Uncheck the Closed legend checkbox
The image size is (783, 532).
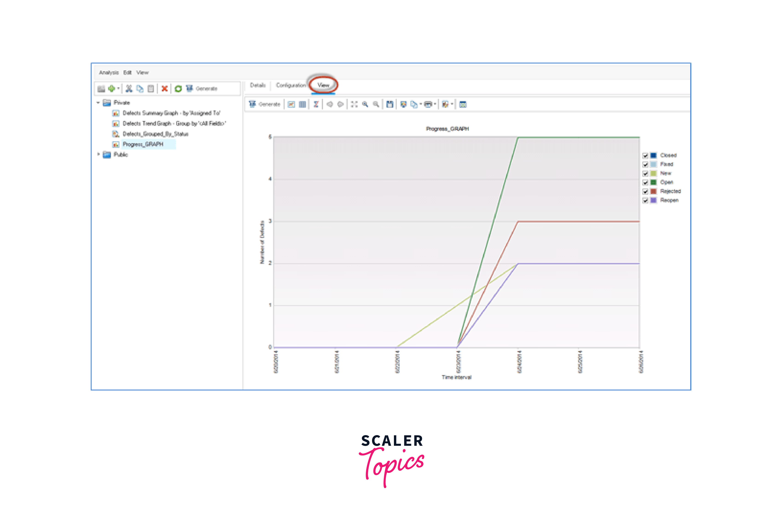[x=645, y=156]
